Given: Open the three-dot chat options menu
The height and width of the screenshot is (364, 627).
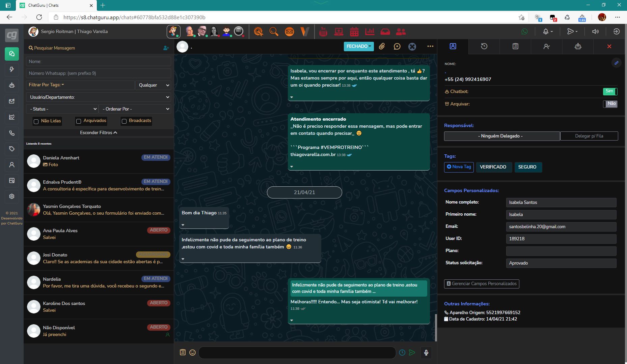Looking at the screenshot, I should (x=430, y=47).
